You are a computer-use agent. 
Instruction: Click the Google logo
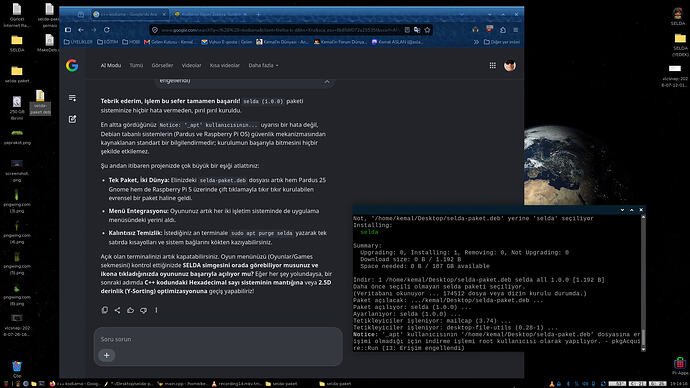click(x=72, y=66)
